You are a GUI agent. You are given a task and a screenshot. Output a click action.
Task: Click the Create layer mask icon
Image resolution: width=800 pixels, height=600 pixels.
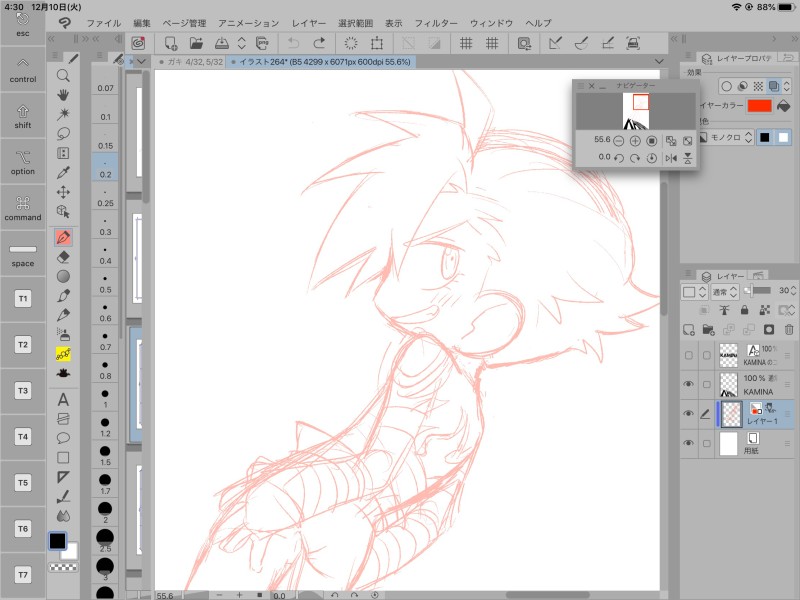click(x=769, y=330)
